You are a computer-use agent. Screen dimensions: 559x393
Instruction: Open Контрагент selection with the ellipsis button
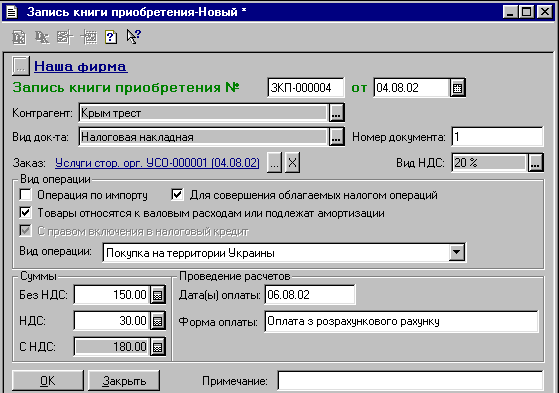point(336,113)
